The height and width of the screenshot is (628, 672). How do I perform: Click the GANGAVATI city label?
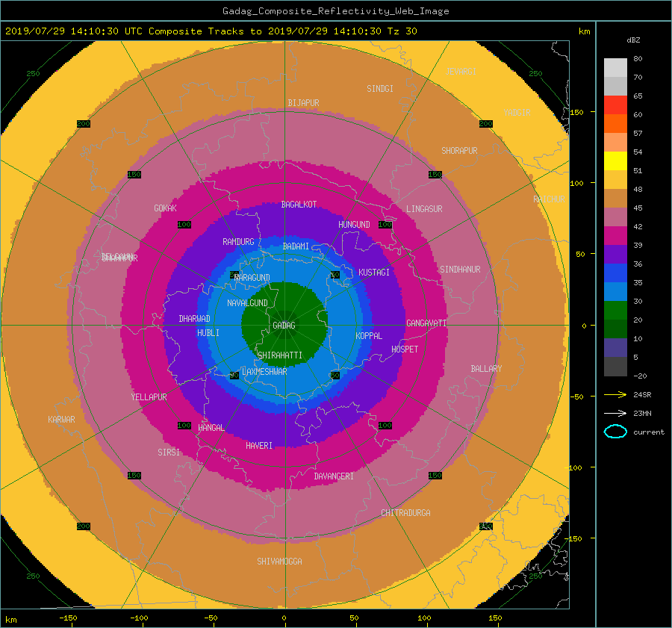click(426, 323)
